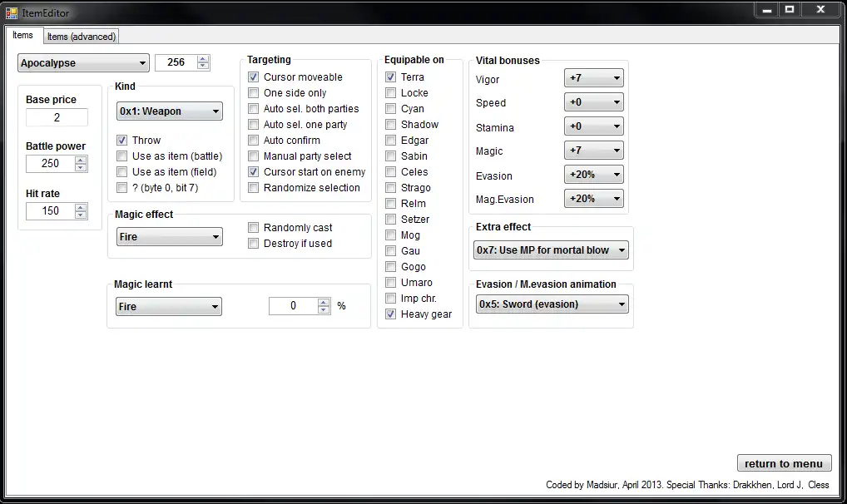Image resolution: width=847 pixels, height=504 pixels.
Task: Check Edgar as equipable
Action: pyautogui.click(x=390, y=141)
